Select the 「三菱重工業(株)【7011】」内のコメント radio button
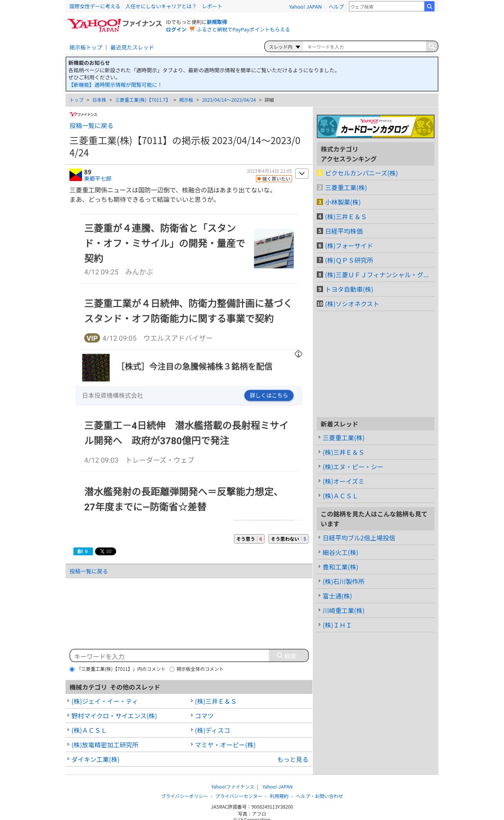This screenshot has height=820, width=504. tap(72, 669)
